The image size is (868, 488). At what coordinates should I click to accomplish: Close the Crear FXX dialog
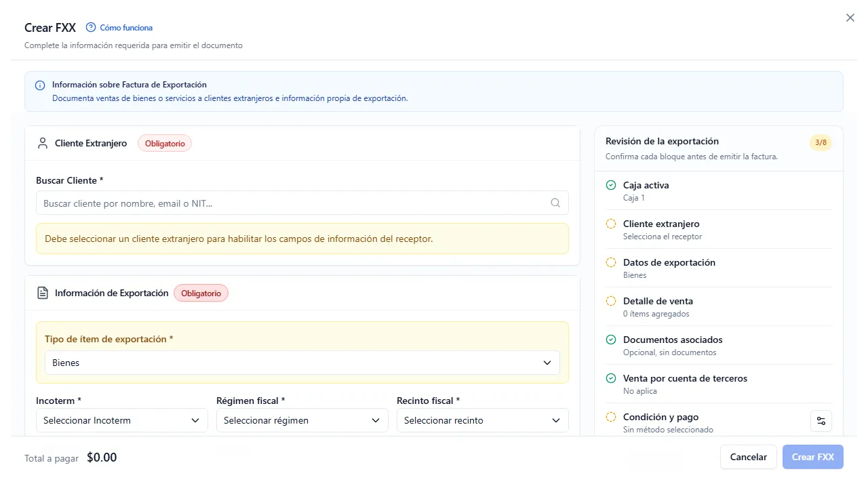(x=850, y=18)
